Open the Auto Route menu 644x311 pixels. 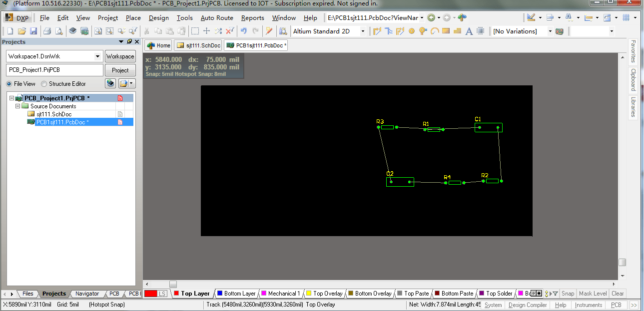(217, 17)
